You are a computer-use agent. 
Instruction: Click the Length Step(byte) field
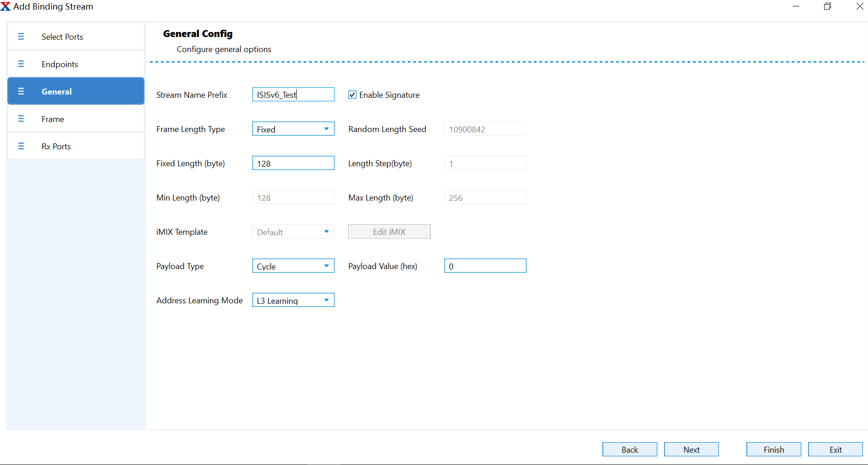[485, 163]
